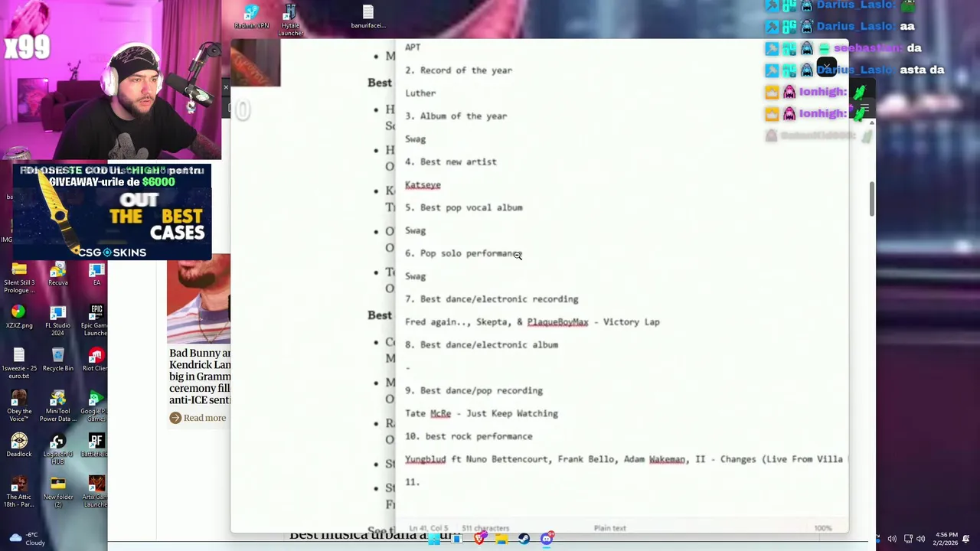Click the underlined name PlaqueBoyMax

557,322
